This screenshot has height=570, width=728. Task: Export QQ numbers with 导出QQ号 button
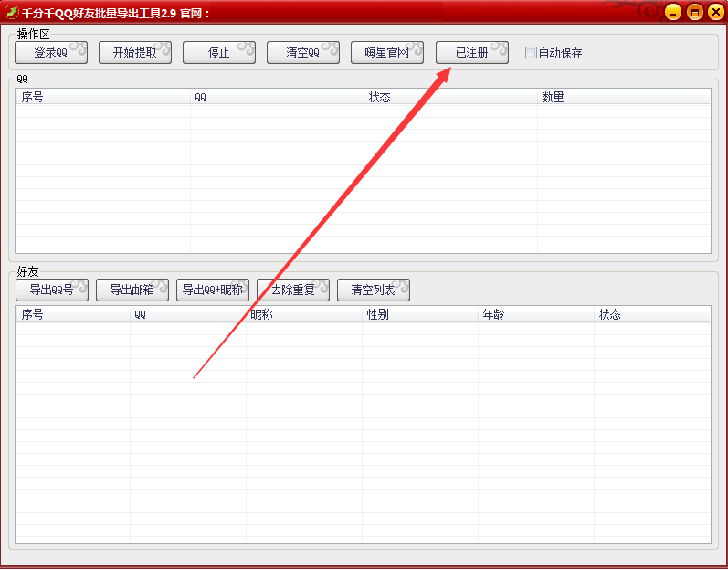click(52, 290)
